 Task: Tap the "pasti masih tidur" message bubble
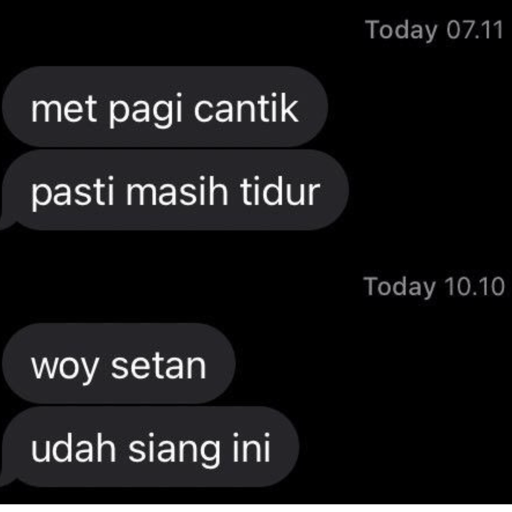pyautogui.click(x=175, y=190)
